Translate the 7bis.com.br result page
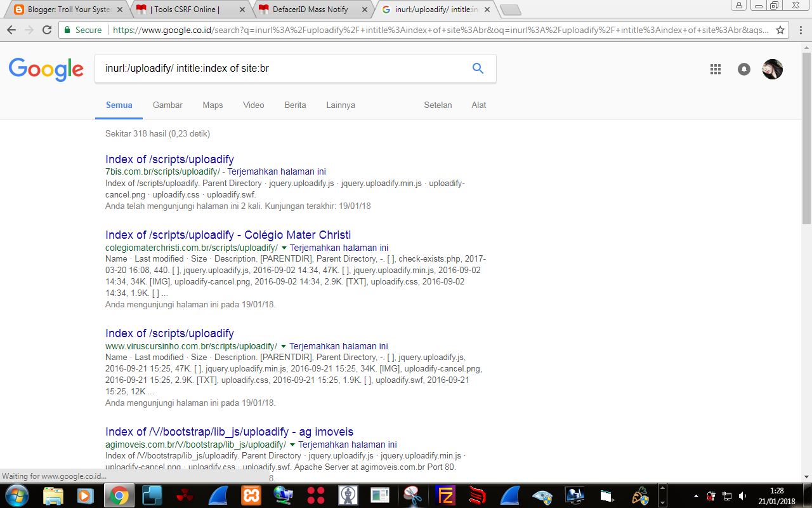 click(277, 171)
